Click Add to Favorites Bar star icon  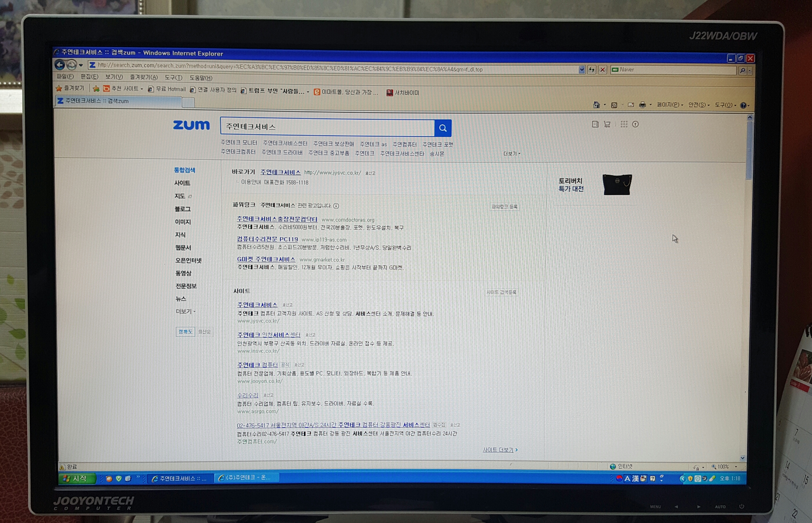click(96, 89)
